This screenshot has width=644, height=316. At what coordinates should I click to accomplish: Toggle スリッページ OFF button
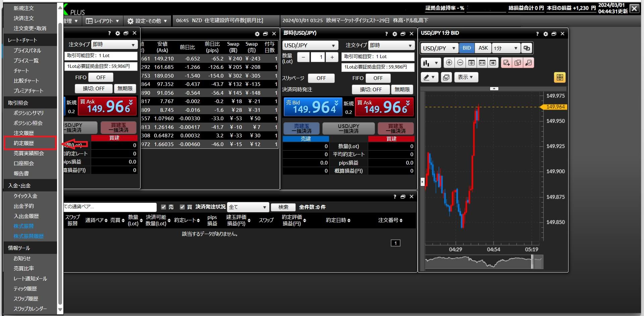321,78
